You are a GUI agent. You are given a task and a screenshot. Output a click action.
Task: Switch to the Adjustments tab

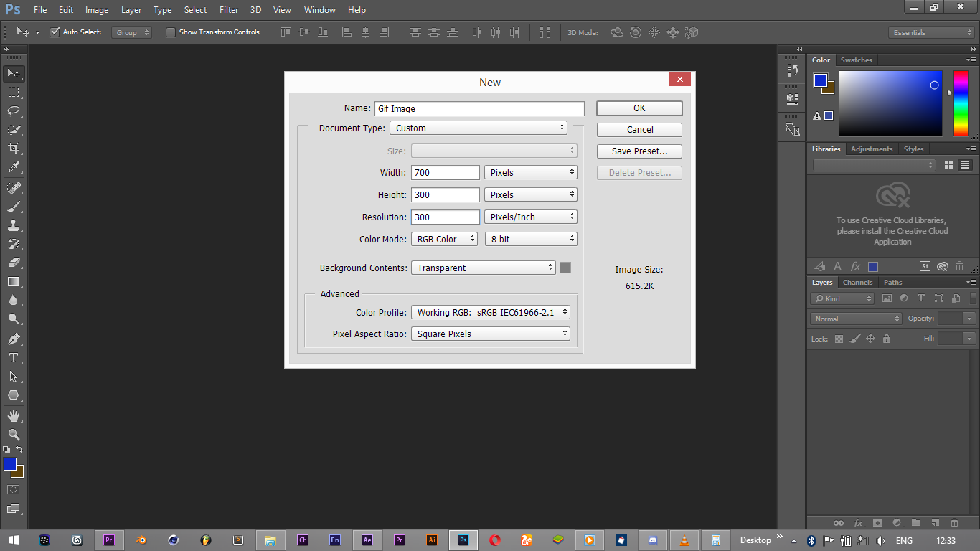tap(872, 149)
